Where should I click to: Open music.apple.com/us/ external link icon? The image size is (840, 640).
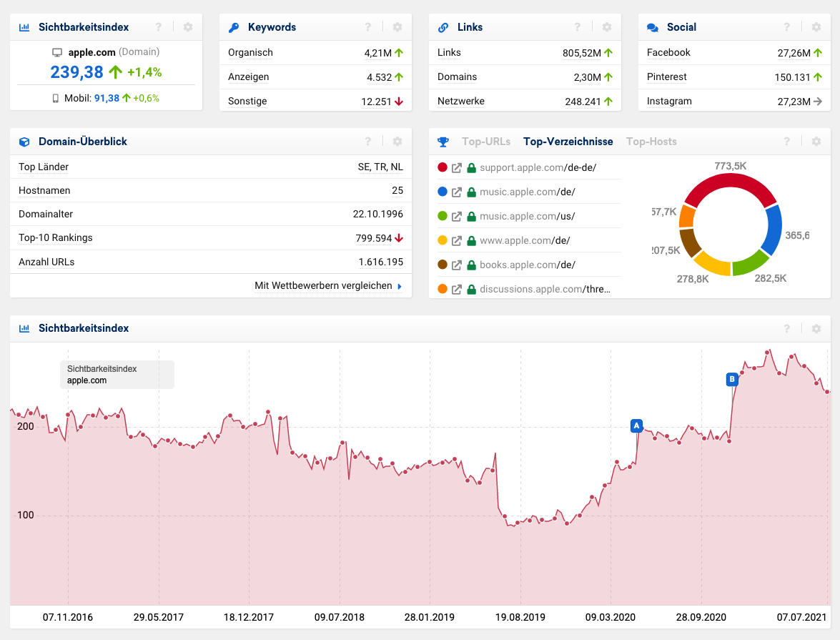pyautogui.click(x=456, y=217)
